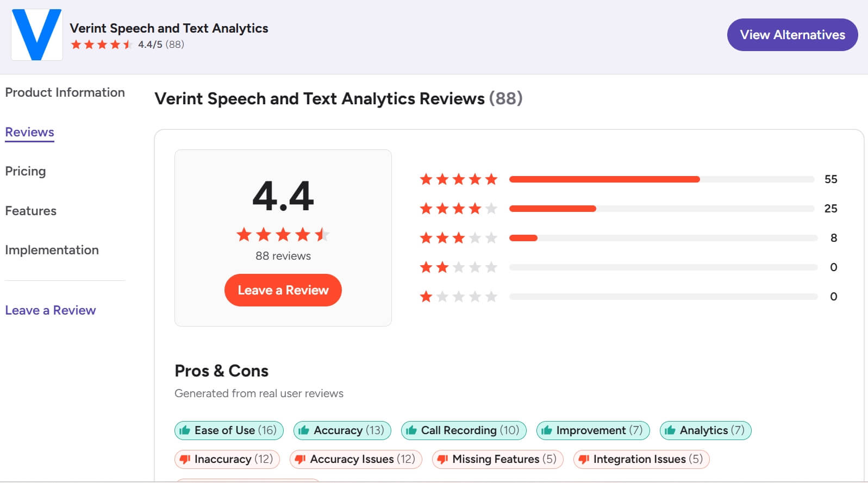Click the sidebar Leave a Review link

51,310
